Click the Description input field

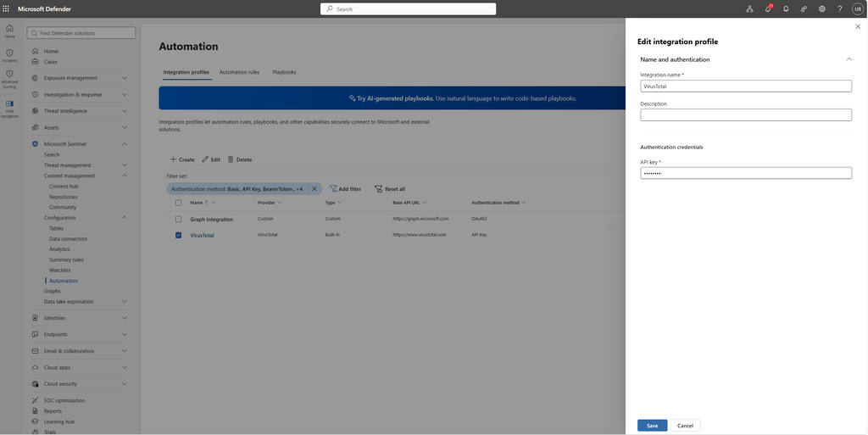(x=746, y=114)
